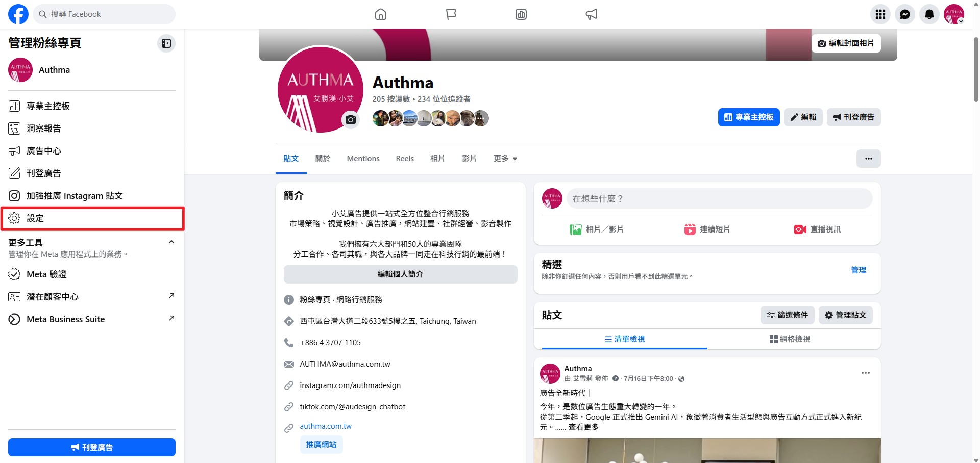
Task: Select the 貼文 tab
Action: click(x=291, y=159)
